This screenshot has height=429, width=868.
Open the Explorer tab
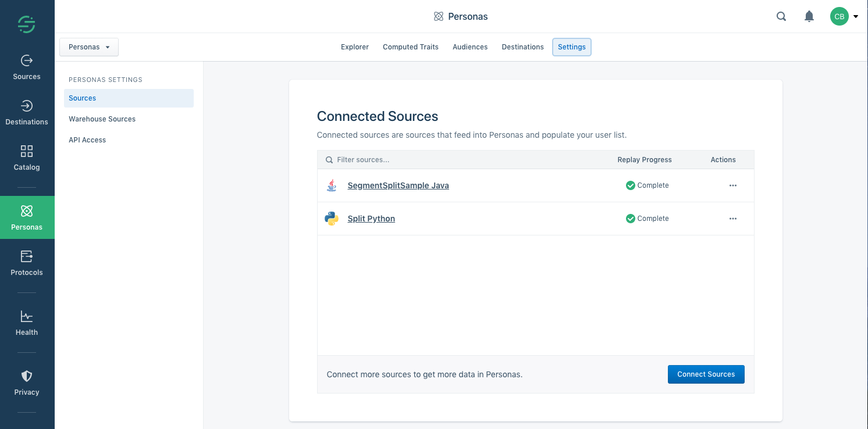tap(354, 47)
